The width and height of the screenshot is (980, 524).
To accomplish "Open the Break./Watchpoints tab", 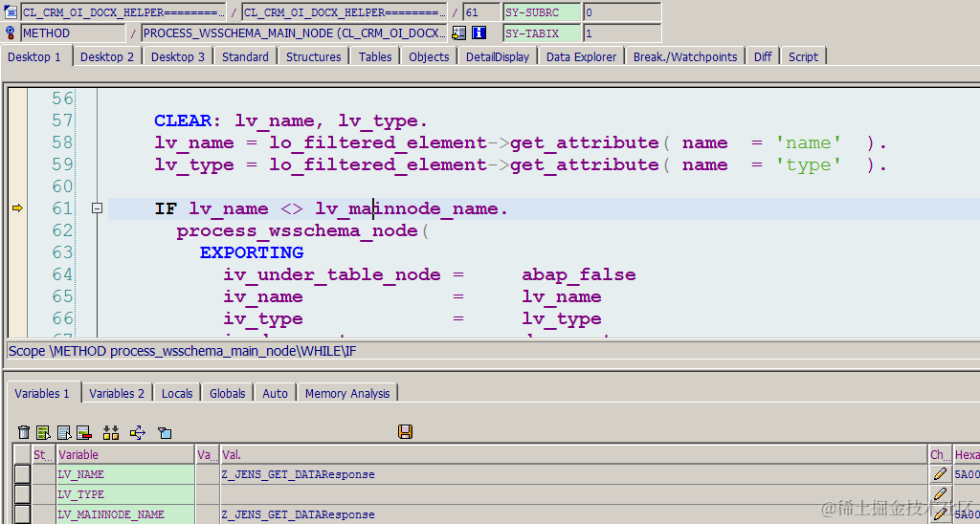I will pyautogui.click(x=685, y=56).
